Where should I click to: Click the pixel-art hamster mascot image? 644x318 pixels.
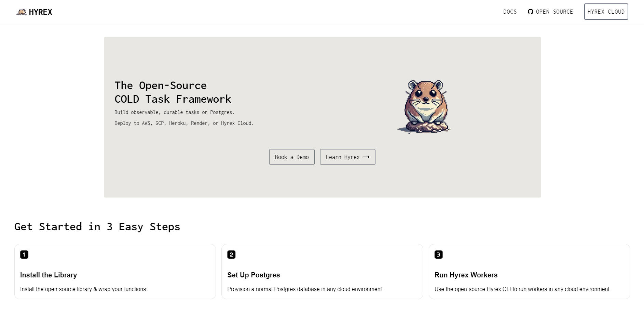click(425, 106)
